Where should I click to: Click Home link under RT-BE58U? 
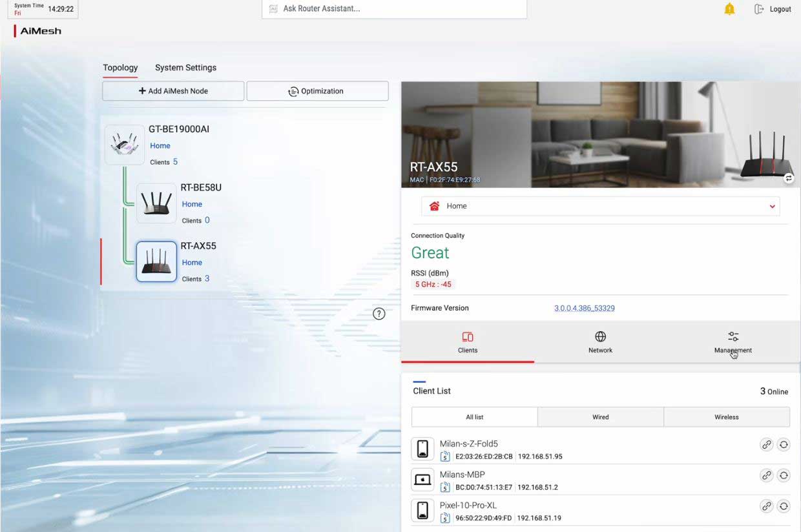tap(192, 204)
